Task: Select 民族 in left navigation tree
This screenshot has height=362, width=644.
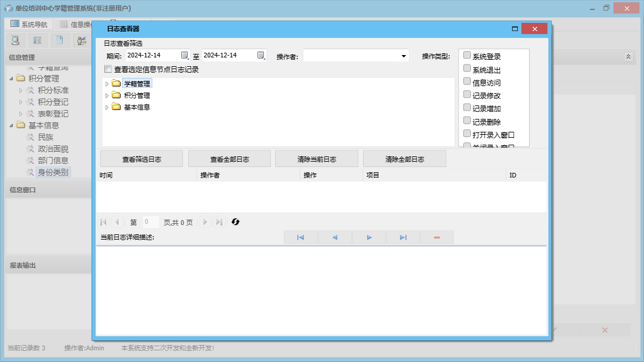Action: [46, 137]
